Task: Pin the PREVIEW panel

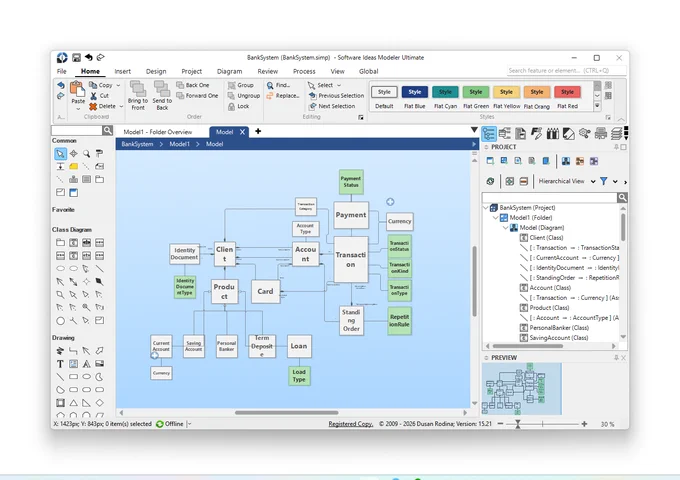Action: point(616,358)
